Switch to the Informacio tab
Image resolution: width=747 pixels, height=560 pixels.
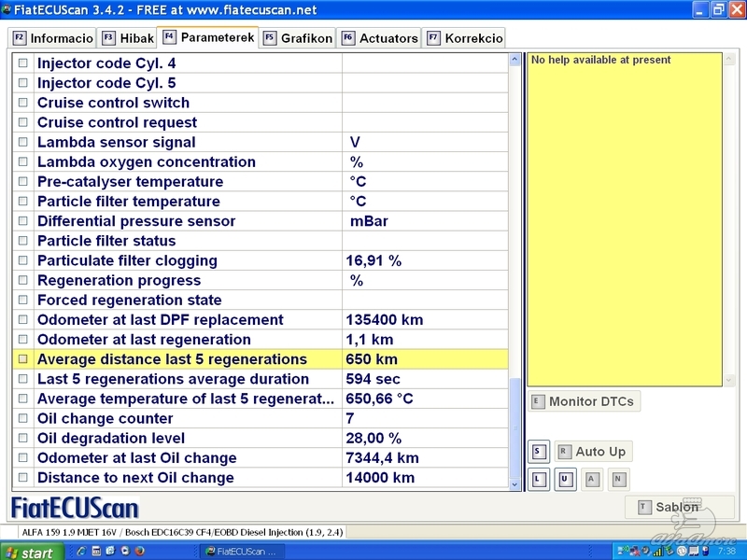pos(52,38)
